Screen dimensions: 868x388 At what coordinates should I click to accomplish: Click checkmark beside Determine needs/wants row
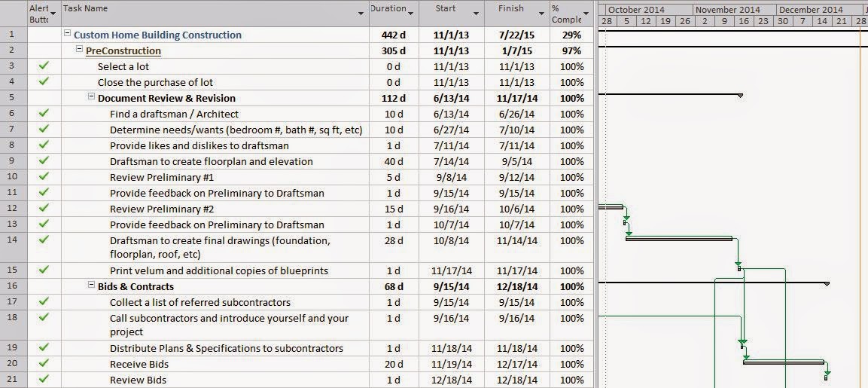point(44,129)
